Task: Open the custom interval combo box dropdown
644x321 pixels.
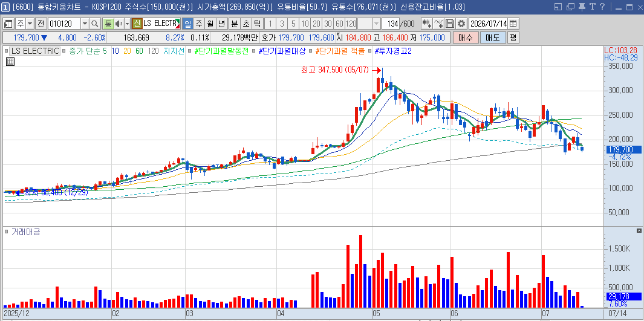Action: pyautogui.click(x=376, y=24)
